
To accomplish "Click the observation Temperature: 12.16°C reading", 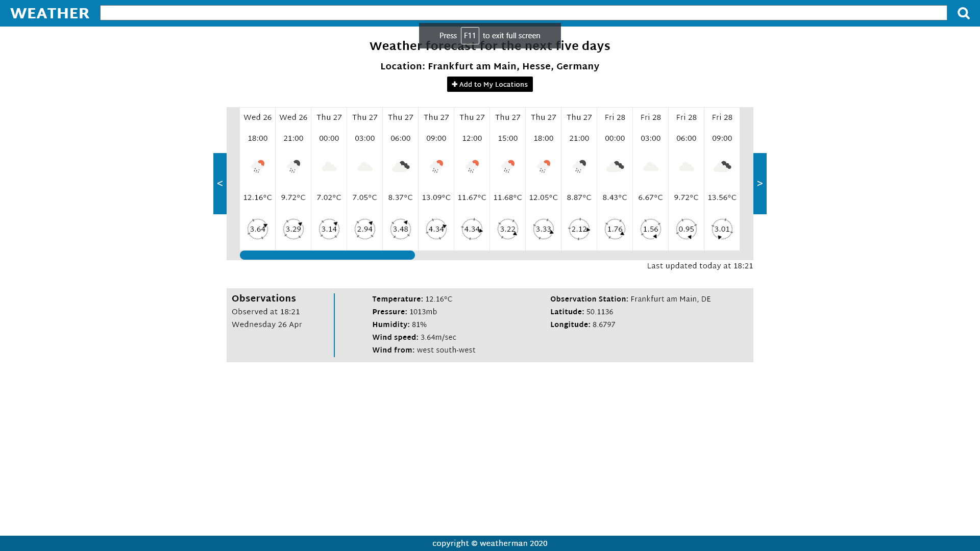I will [412, 299].
